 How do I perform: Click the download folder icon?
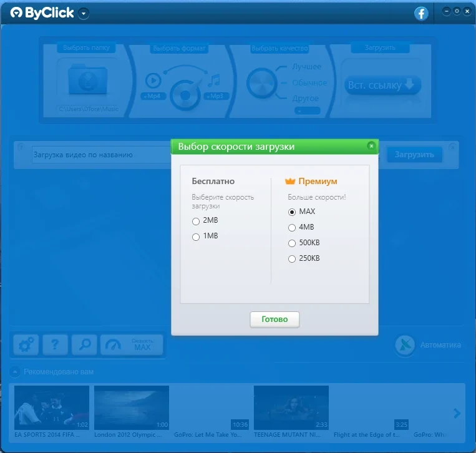click(88, 79)
